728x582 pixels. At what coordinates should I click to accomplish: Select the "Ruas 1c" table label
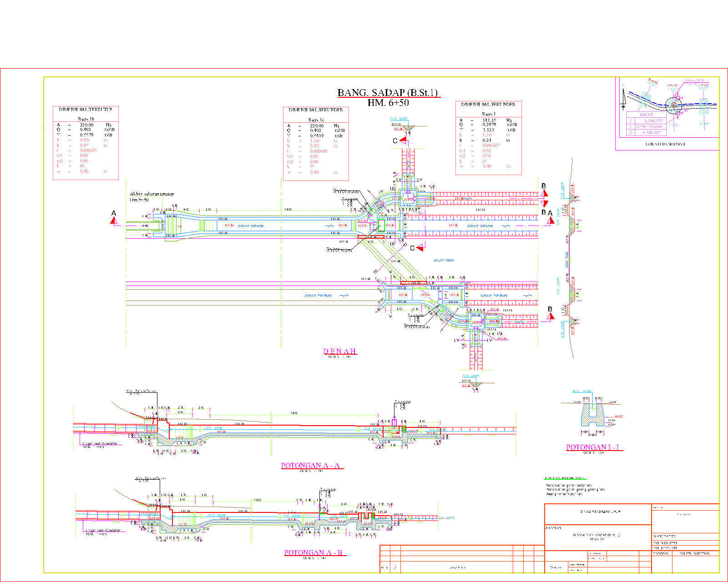pyautogui.click(x=316, y=120)
